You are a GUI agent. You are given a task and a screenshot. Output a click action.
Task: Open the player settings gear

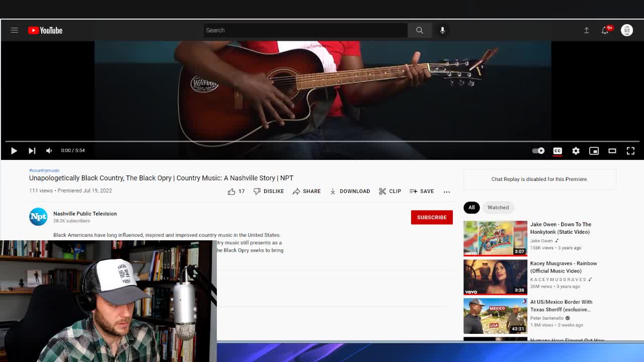(576, 150)
